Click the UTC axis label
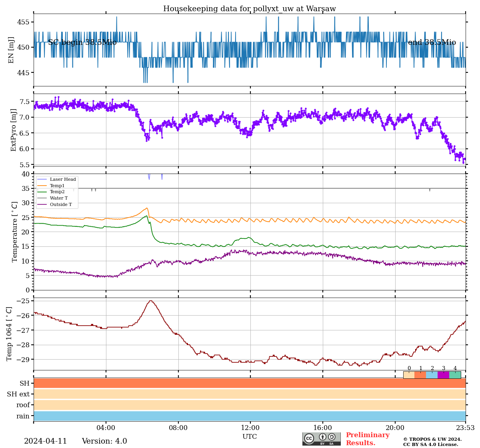Image resolution: width=480 pixels, height=448 pixels. pyautogui.click(x=250, y=436)
